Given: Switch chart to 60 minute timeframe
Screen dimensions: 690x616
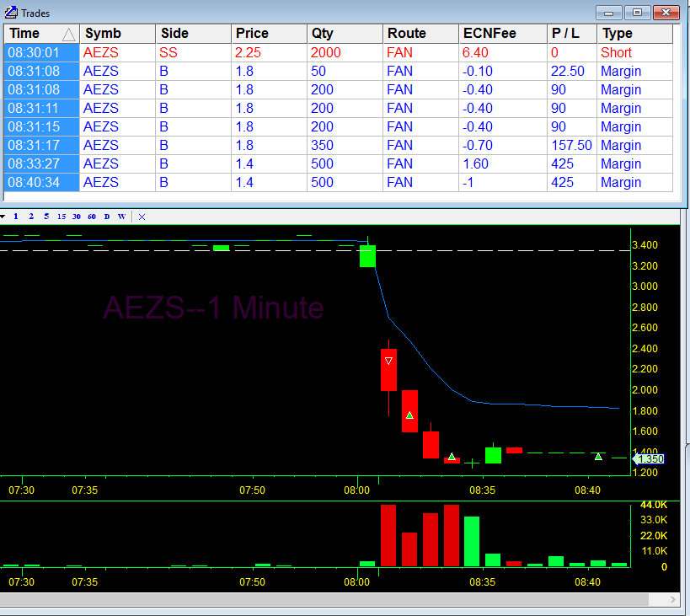Looking at the screenshot, I should (x=92, y=217).
